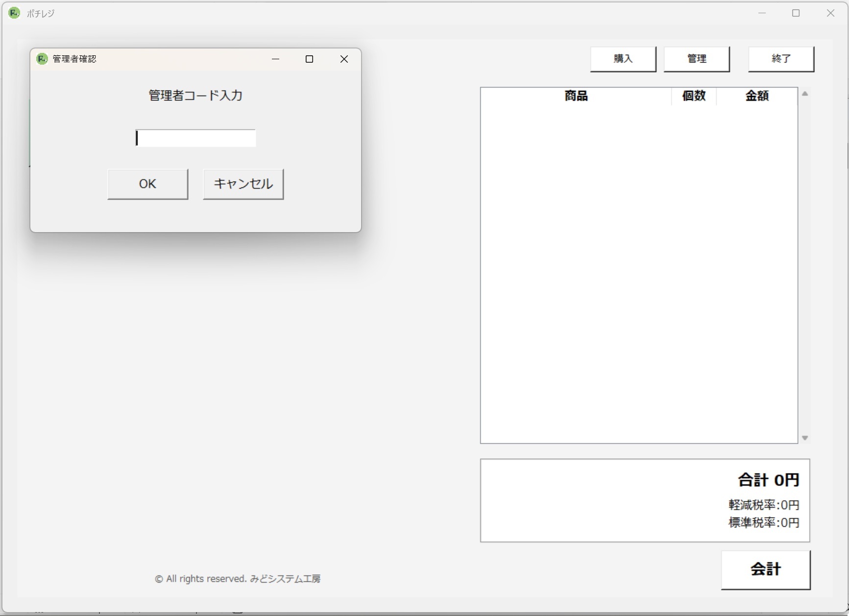Click the 会計 checkout button
849x616 pixels.
[x=766, y=569]
